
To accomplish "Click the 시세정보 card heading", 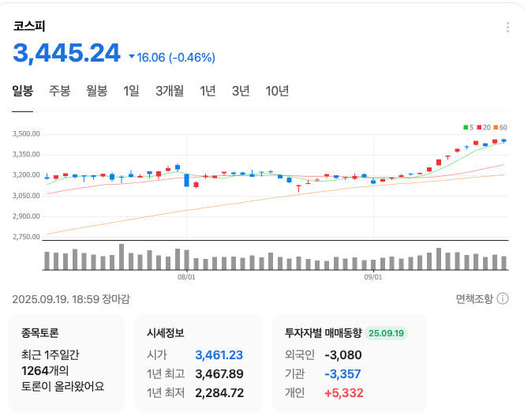I will coord(166,332).
